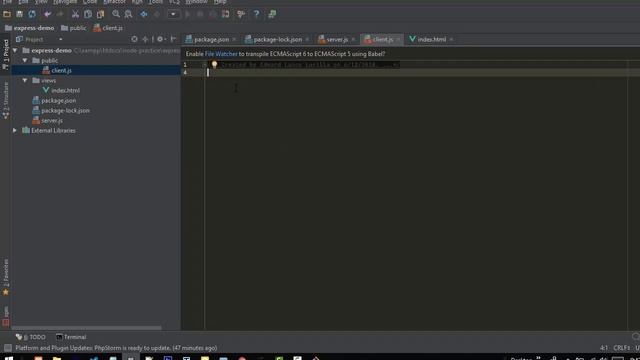640x360 pixels.
Task: Collapse the express-demo project root
Action: click(15, 51)
